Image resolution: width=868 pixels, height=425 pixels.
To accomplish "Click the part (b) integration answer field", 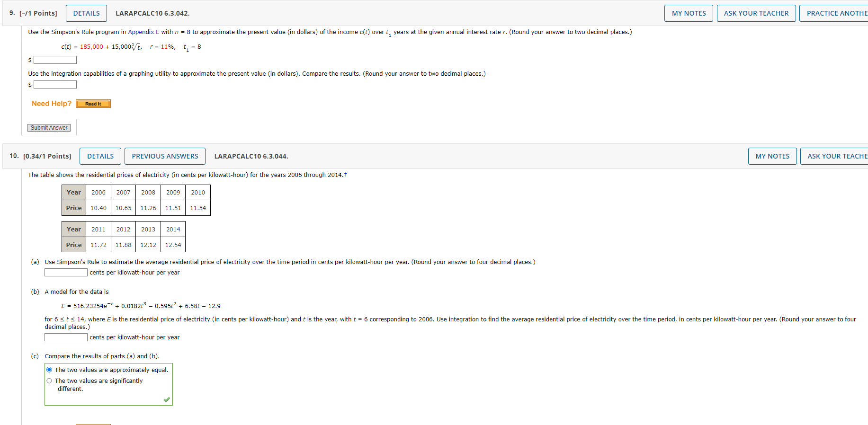I will pyautogui.click(x=65, y=337).
